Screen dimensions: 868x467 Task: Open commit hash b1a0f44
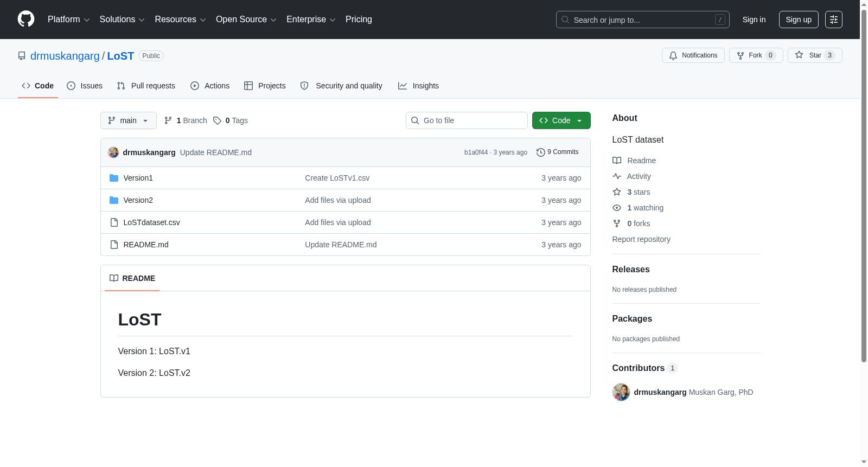pos(476,152)
